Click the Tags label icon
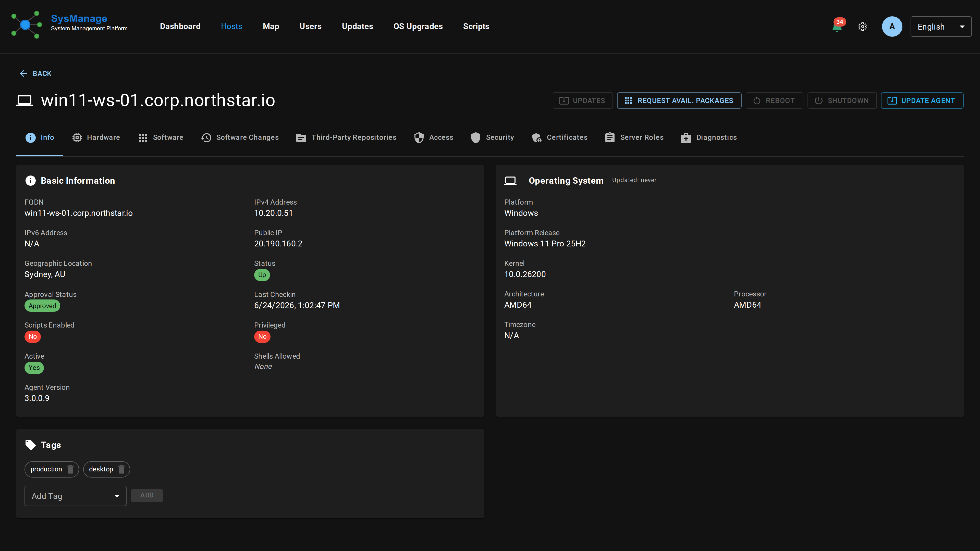Screen dimensions: 980x551 [30, 445]
